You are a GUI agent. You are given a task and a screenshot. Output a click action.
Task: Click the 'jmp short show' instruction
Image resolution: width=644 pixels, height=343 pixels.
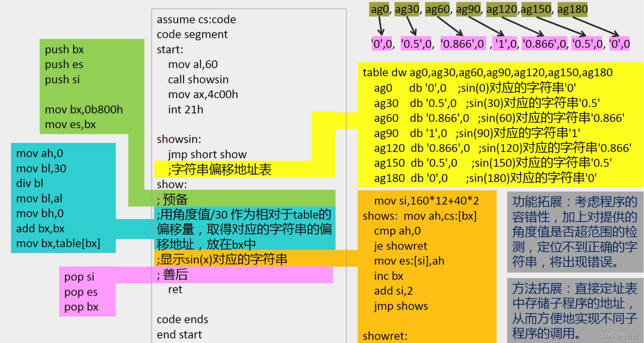coord(207,155)
